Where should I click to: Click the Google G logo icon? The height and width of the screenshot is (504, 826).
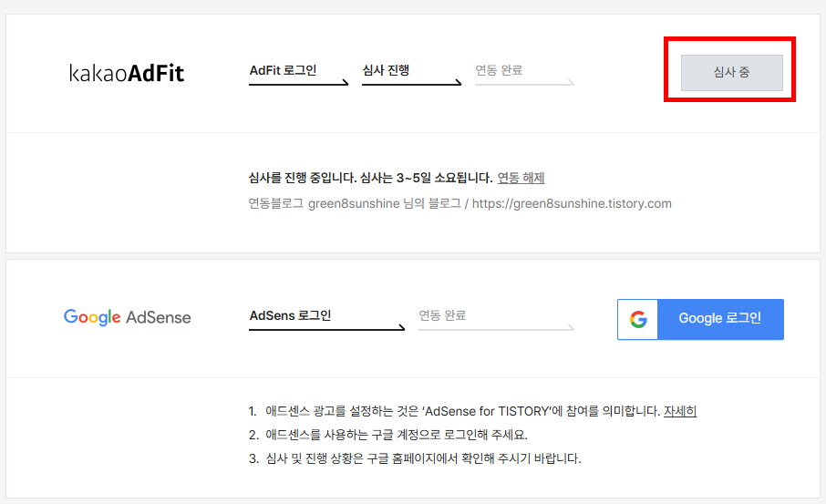click(638, 319)
